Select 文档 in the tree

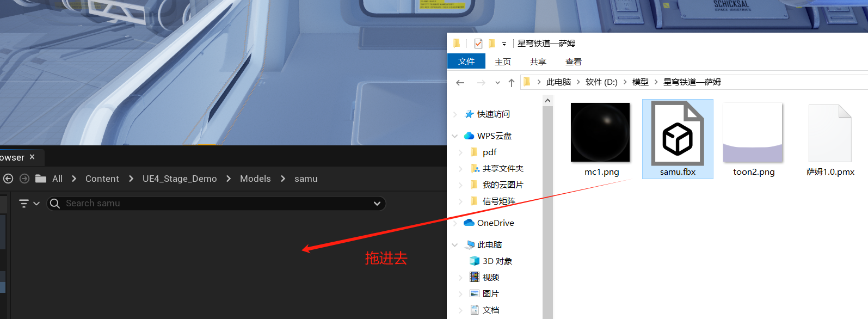[490, 310]
